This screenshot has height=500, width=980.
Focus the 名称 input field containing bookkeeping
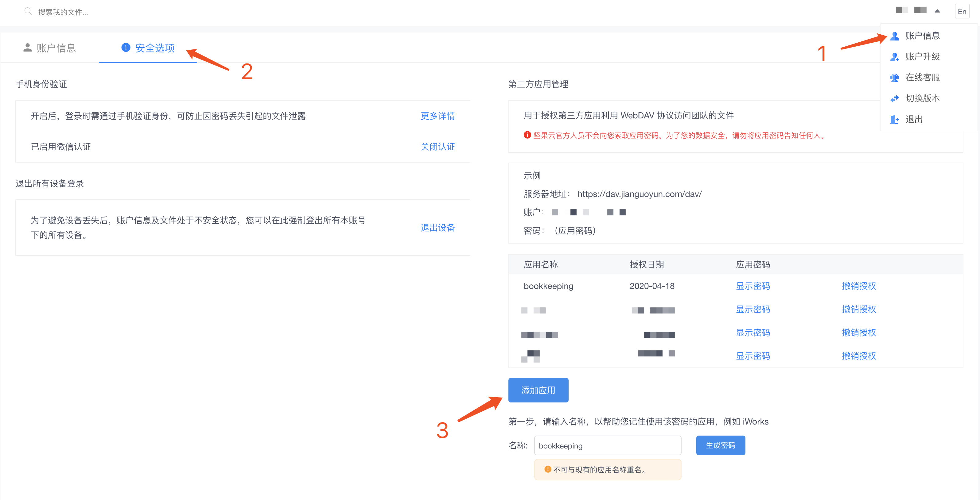click(x=607, y=446)
